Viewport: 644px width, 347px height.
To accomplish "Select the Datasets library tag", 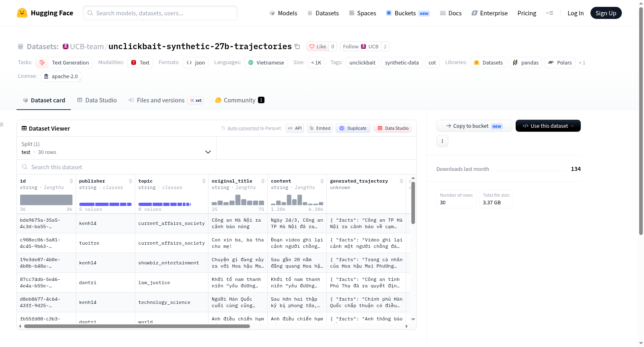I will (x=488, y=62).
